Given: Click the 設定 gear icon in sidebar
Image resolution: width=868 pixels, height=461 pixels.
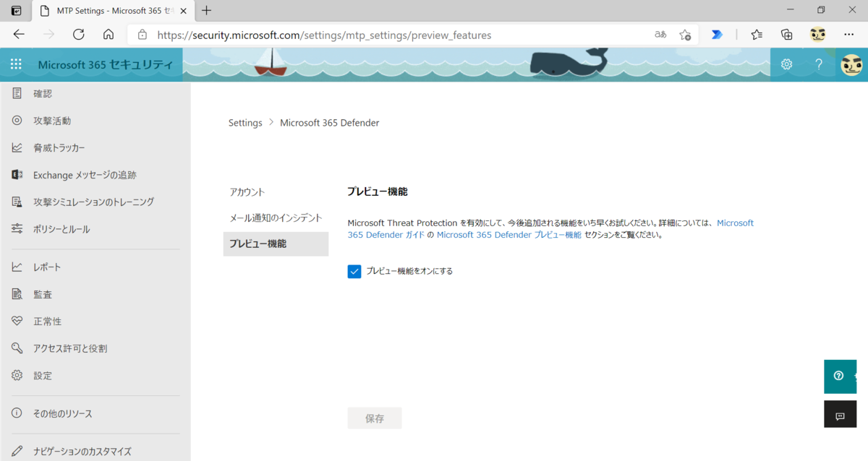Looking at the screenshot, I should (x=17, y=376).
